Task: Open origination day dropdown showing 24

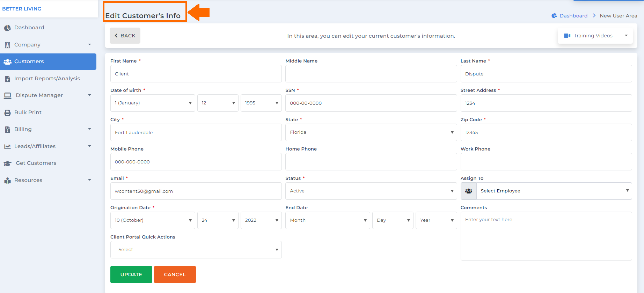Action: click(218, 220)
